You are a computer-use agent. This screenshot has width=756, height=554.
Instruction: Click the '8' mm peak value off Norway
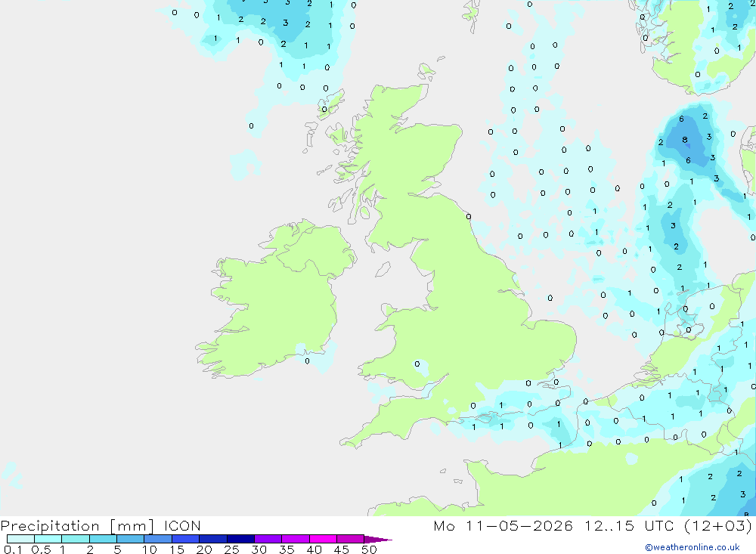[685, 140]
